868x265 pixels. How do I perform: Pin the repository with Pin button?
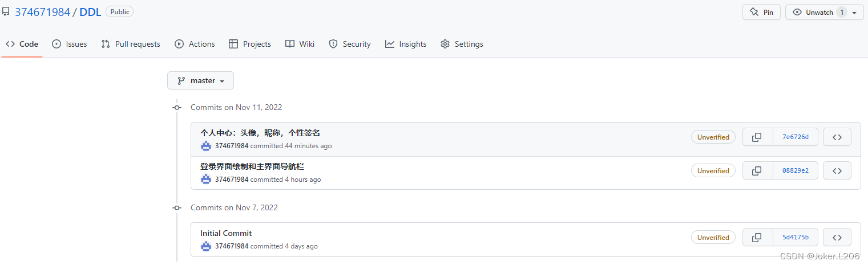coord(762,12)
